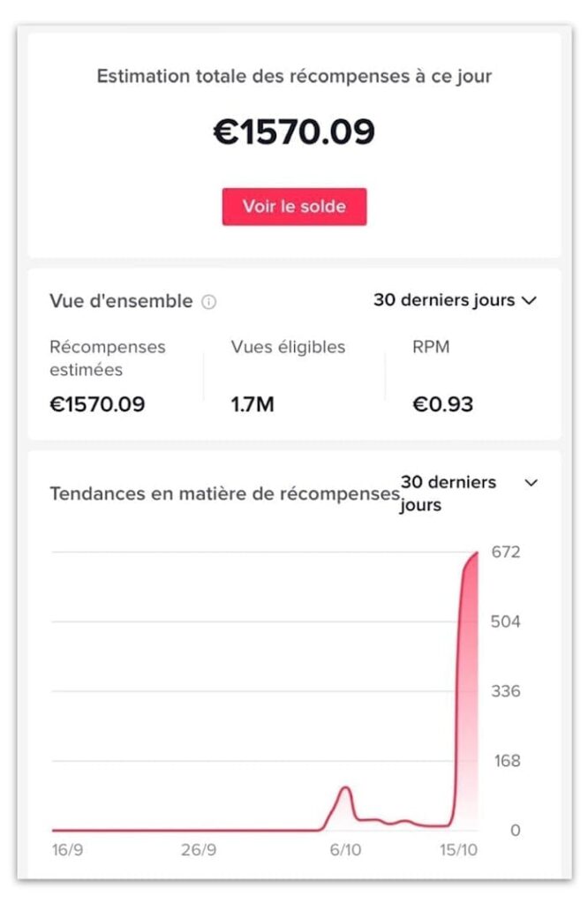Select the "Récompenses estimées" label

pos(107,358)
